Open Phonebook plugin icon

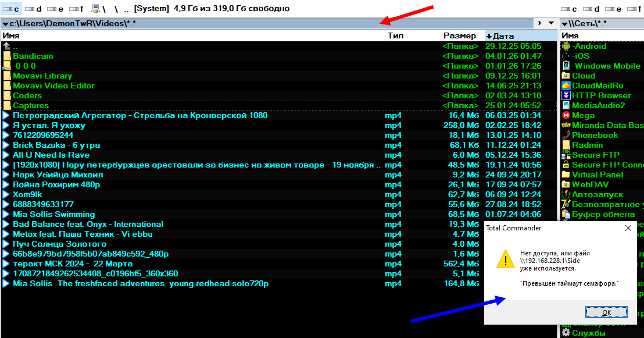566,136
